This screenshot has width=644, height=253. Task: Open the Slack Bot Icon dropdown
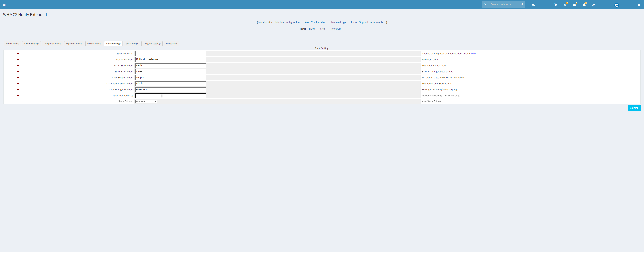(146, 101)
